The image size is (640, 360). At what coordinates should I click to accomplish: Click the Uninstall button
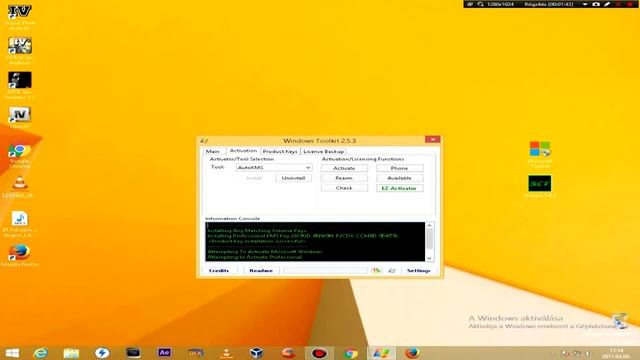click(x=293, y=178)
